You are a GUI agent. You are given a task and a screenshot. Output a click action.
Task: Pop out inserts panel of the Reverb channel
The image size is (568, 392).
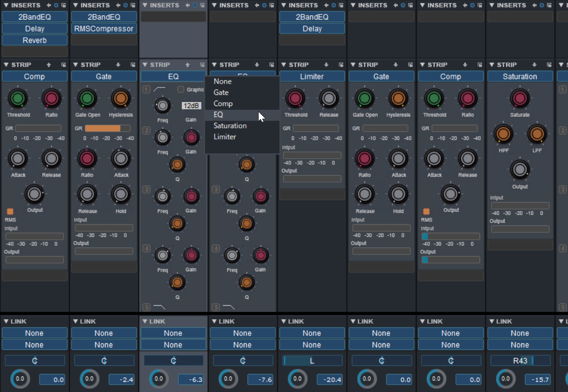pyautogui.click(x=63, y=5)
